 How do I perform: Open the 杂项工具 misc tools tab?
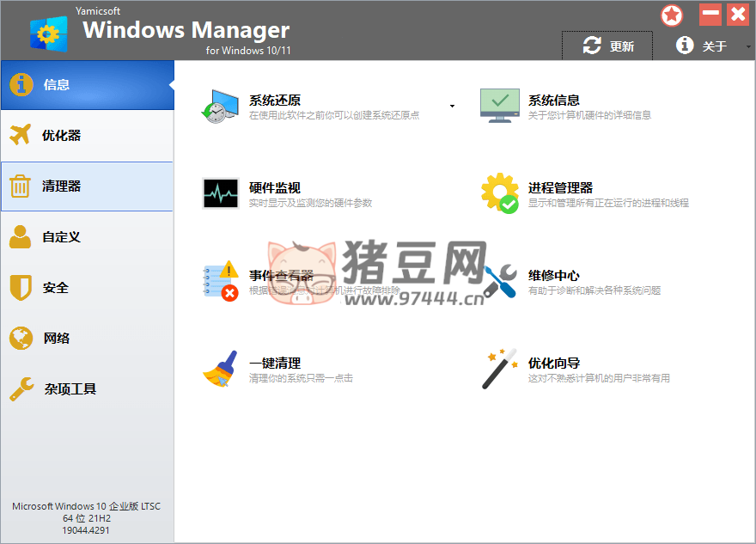pyautogui.click(x=86, y=389)
